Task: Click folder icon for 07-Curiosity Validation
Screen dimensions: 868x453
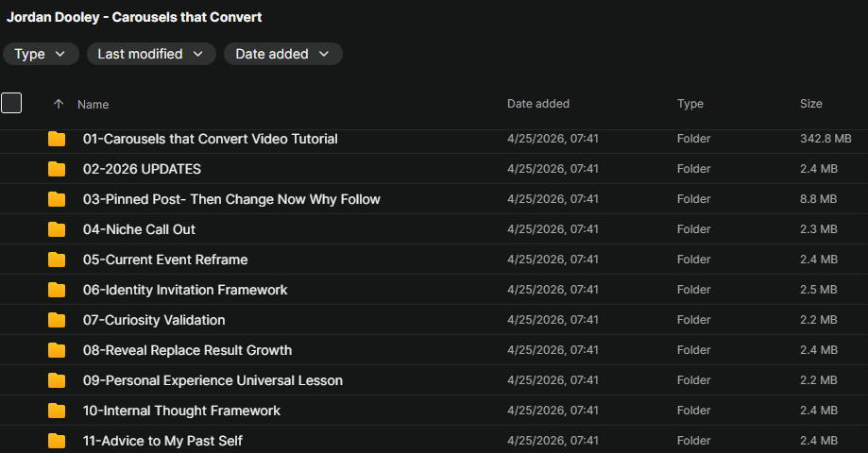Action: click(57, 320)
